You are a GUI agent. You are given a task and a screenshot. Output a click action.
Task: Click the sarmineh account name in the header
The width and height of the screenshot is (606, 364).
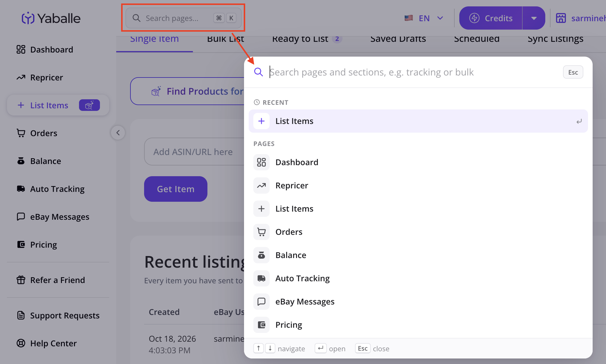(589, 18)
